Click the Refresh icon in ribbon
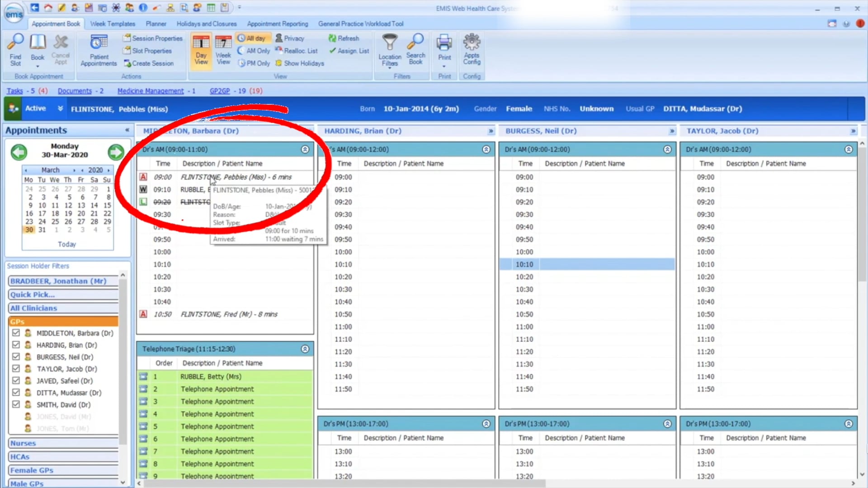The width and height of the screenshot is (868, 488). 332,38
